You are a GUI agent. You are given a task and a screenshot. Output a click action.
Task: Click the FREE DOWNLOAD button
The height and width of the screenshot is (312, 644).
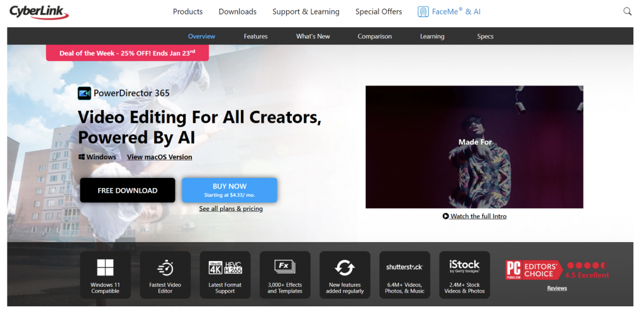[127, 191]
